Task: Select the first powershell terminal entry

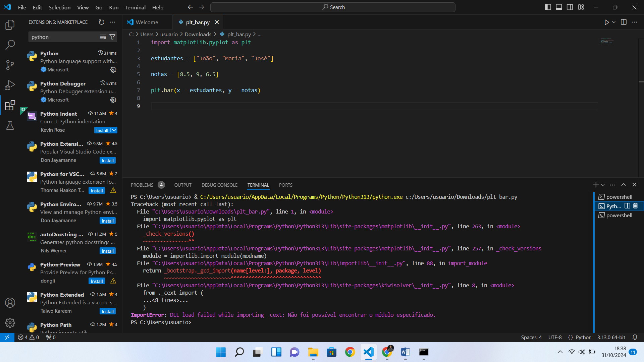Action: pyautogui.click(x=619, y=197)
